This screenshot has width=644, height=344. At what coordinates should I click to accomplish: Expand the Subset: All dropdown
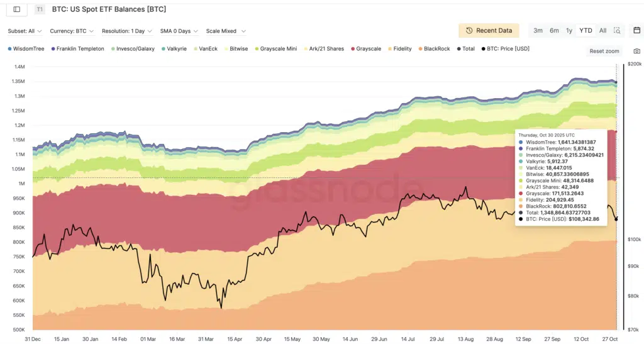coord(25,31)
